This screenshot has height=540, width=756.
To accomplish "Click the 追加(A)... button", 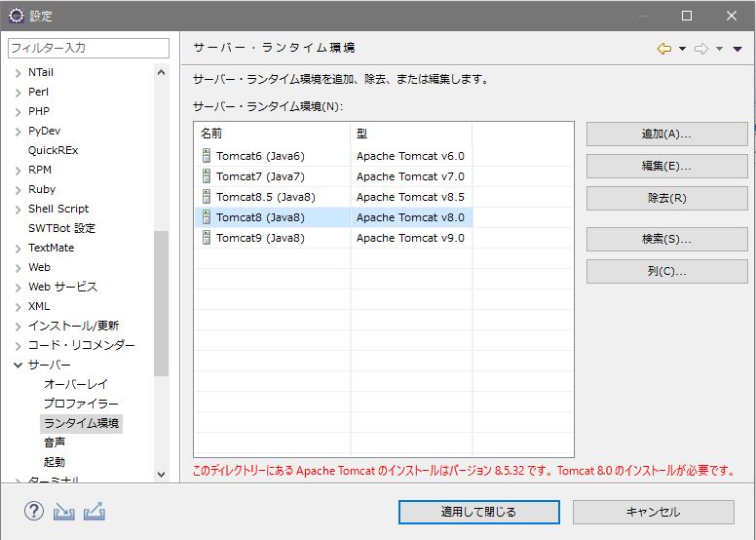I will click(666, 134).
